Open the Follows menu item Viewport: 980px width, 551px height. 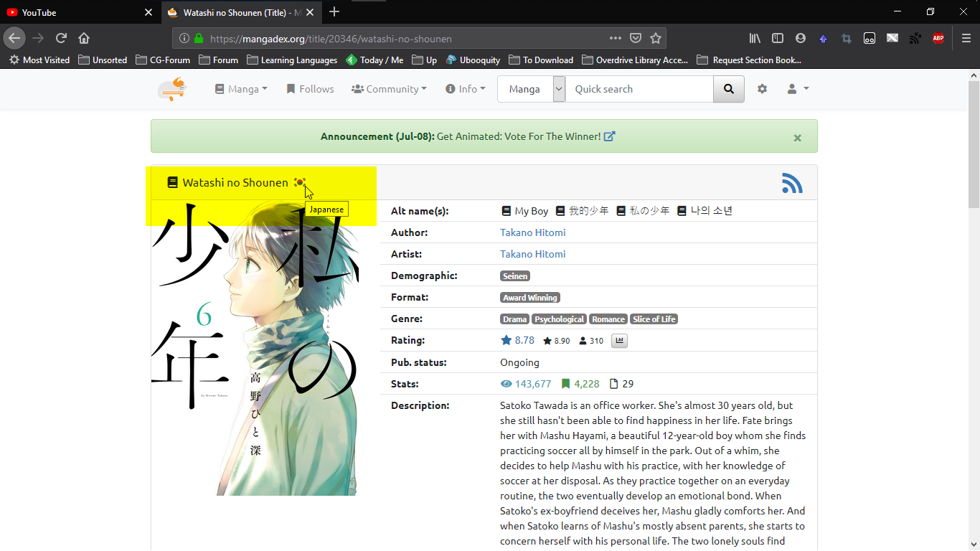click(x=310, y=89)
